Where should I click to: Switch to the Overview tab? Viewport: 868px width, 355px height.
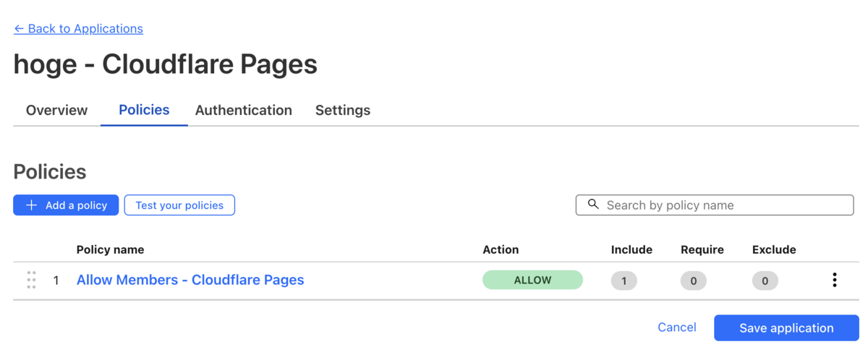click(56, 111)
